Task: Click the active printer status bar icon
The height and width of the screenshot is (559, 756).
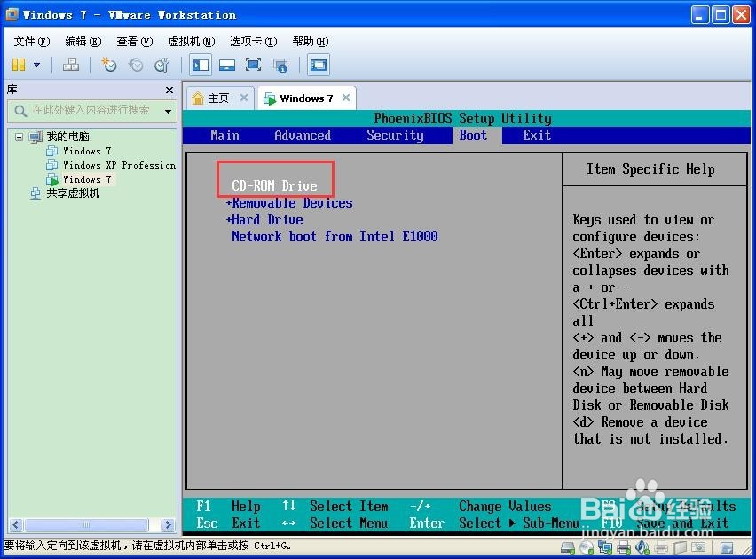Action: click(x=624, y=547)
